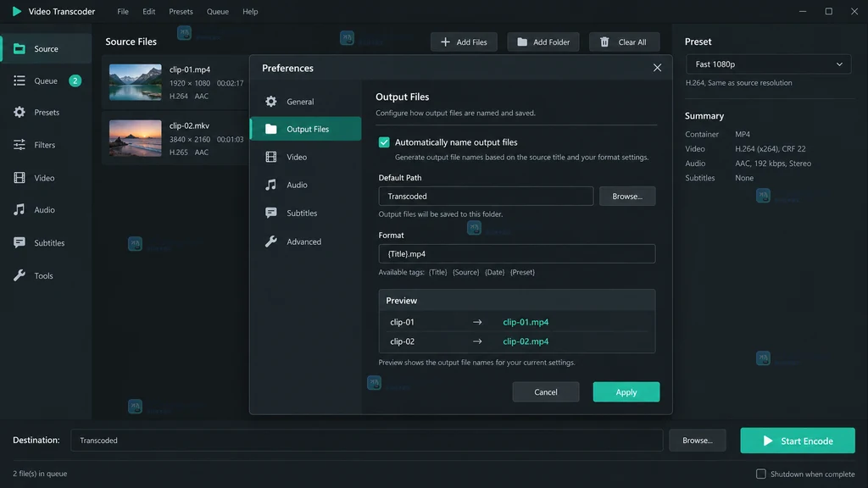Click the Audio note icon in Preferences
The height and width of the screenshot is (488, 868).
point(270,185)
